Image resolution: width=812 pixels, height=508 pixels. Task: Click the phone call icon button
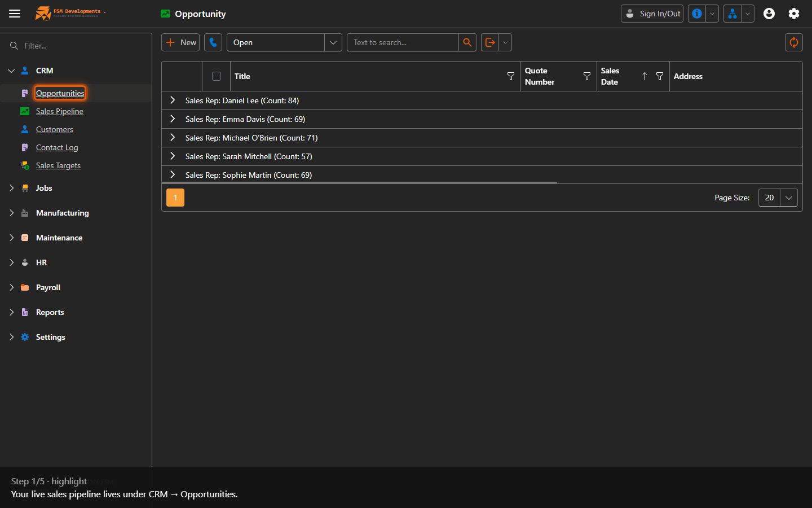[x=213, y=42]
